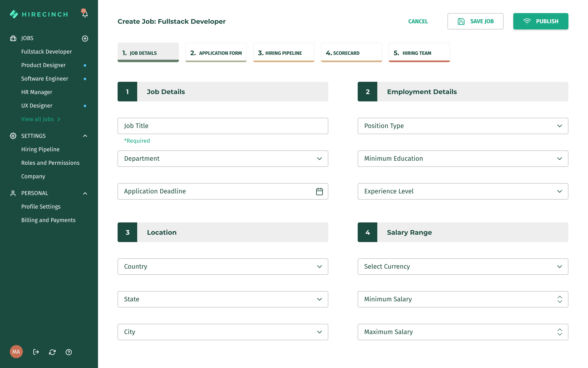Open the Position Type dropdown
Screen dimensions: 588x368
[x=463, y=126]
